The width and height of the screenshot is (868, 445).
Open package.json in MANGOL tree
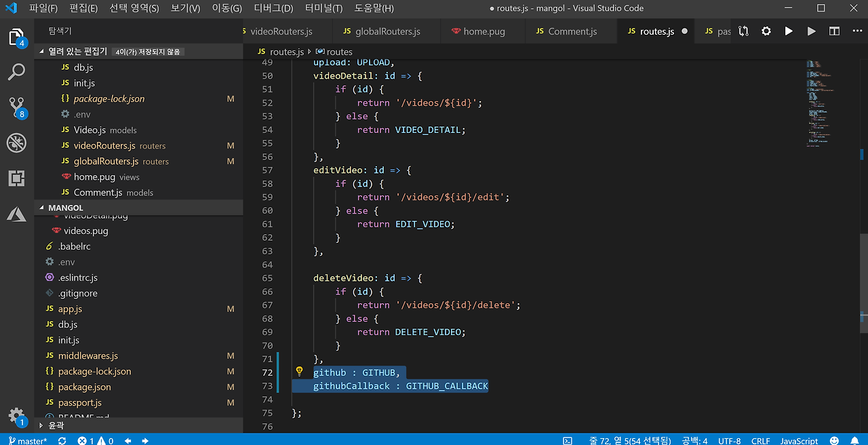pos(138,387)
